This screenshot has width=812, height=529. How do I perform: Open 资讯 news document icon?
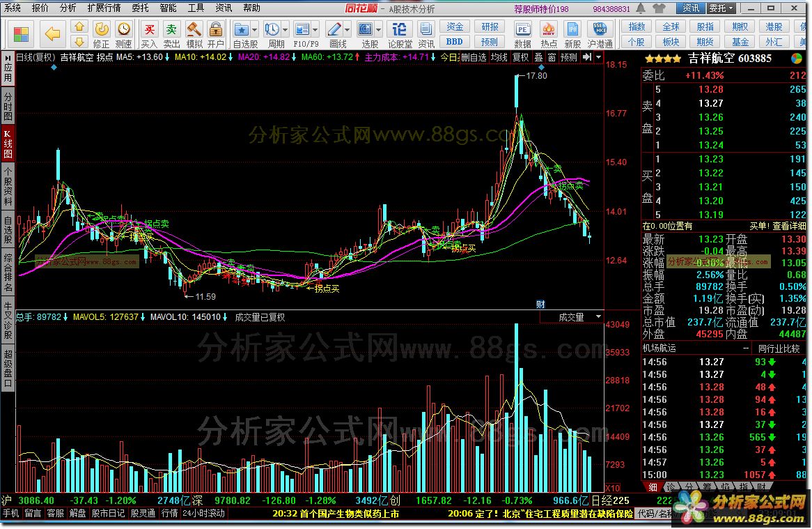tap(426, 34)
